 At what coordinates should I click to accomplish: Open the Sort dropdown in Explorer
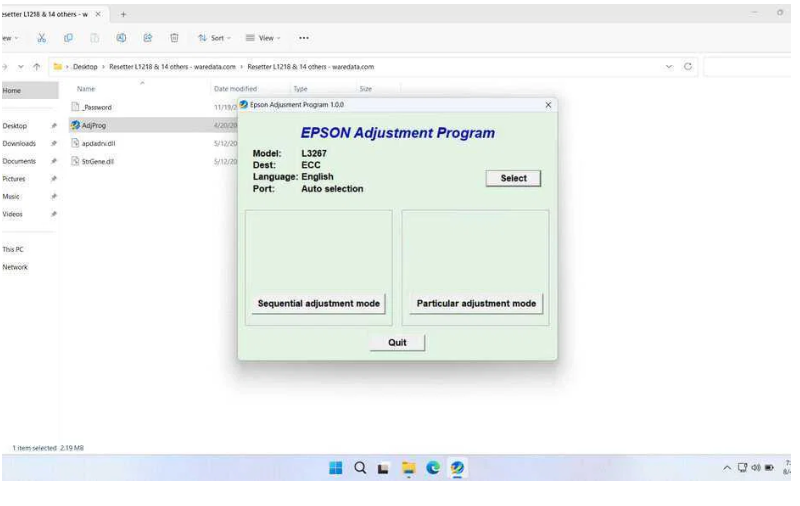(x=214, y=38)
